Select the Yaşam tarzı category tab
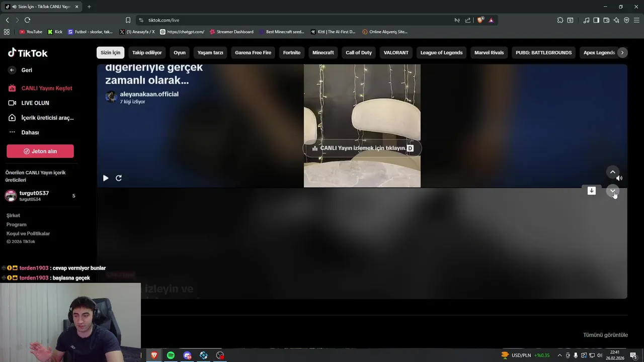Image resolution: width=644 pixels, height=362 pixels. [x=210, y=53]
